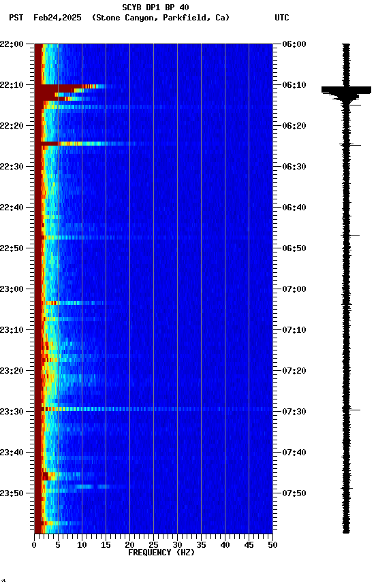Click the '5' frequency axis label

click(x=58, y=545)
